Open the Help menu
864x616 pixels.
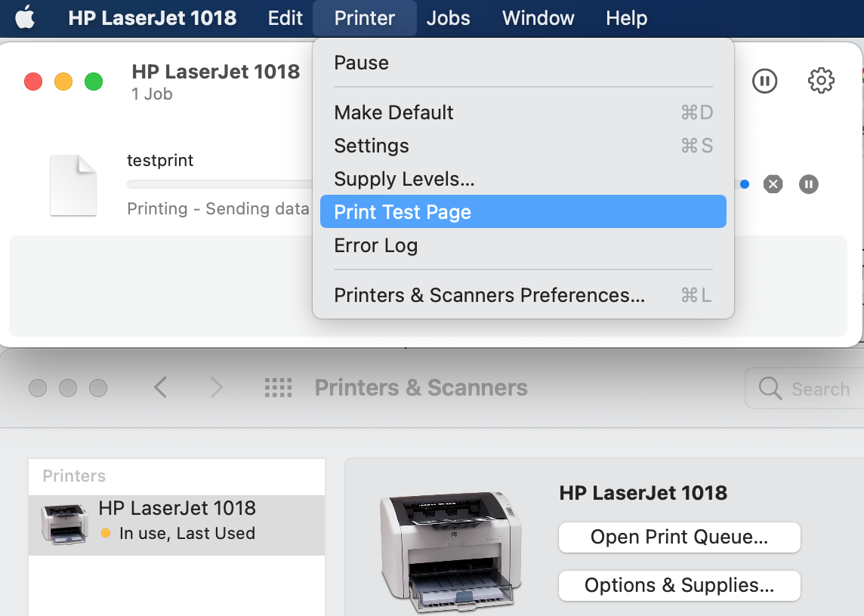[x=627, y=17]
